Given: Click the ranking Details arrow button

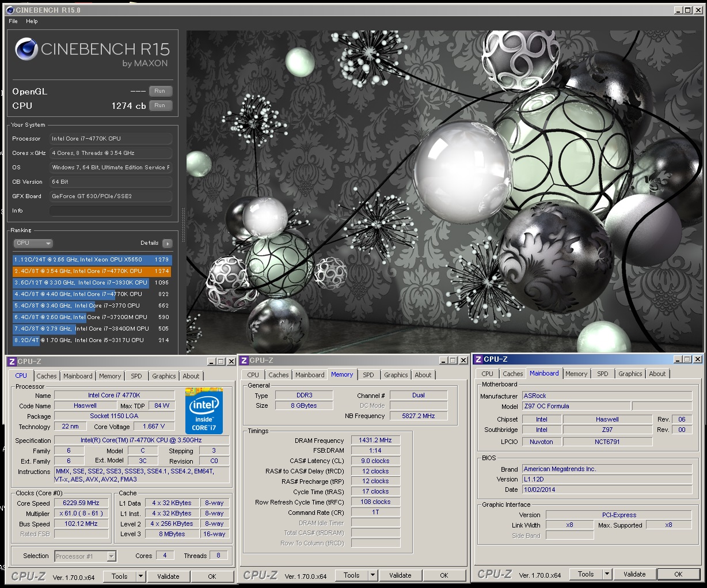Looking at the screenshot, I should [x=168, y=243].
